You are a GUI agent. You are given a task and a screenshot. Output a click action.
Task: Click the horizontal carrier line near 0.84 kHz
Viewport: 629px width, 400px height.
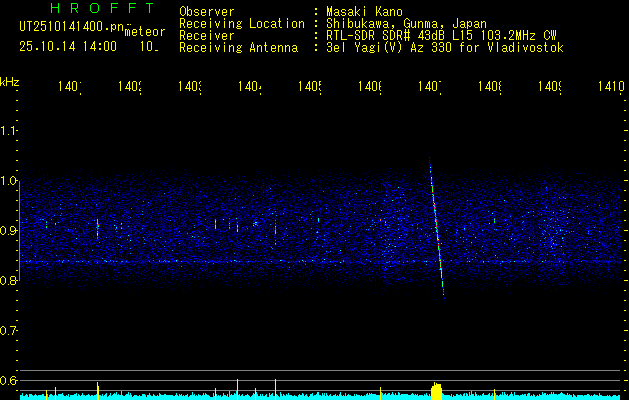(320, 262)
